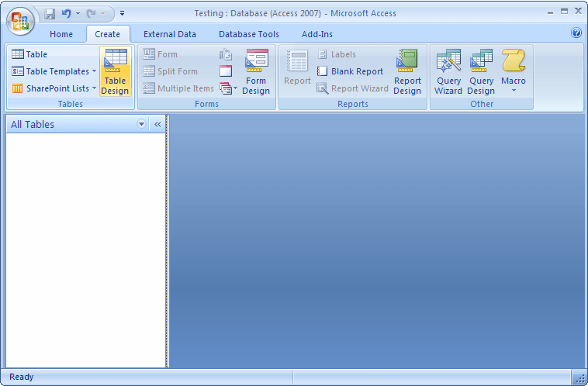
Task: Click the Macro scroll icon
Action: click(x=514, y=60)
